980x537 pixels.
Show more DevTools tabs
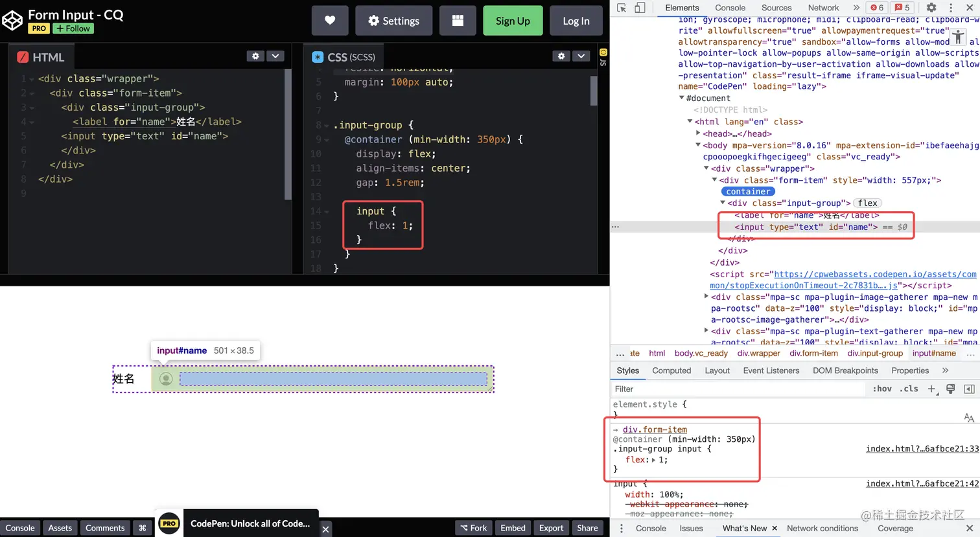point(856,8)
